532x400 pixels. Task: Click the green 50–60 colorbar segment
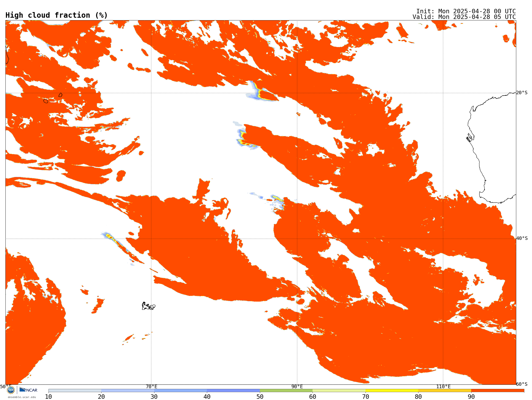[x=286, y=391]
